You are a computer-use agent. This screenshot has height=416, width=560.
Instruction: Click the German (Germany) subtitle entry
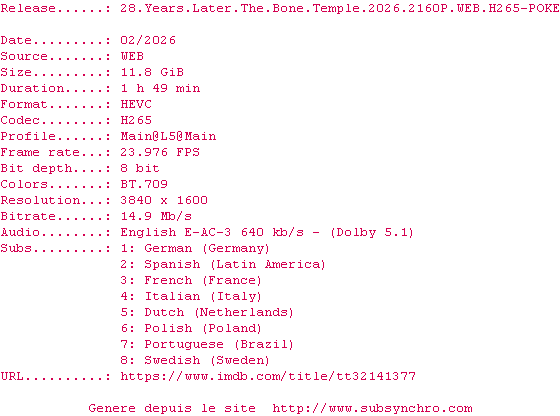click(207, 249)
